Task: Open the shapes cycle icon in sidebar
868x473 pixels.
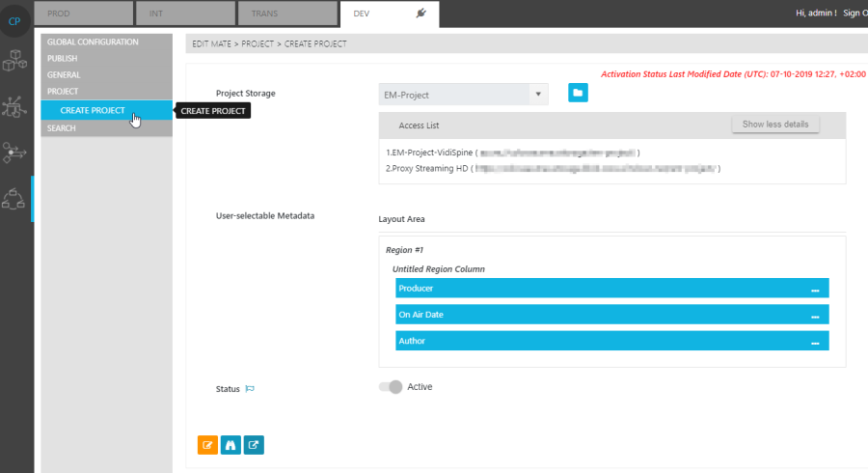Action: coord(14,198)
